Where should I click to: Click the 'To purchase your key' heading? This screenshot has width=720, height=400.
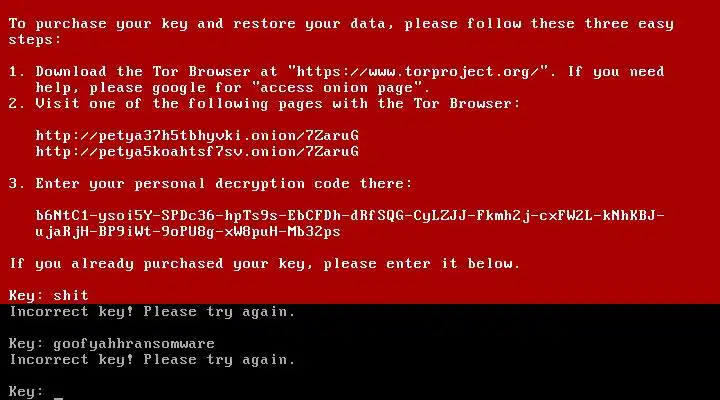coord(341,24)
